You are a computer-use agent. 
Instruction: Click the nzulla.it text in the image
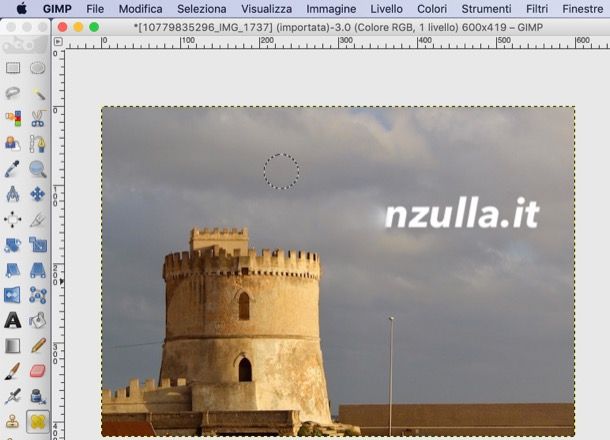pos(462,214)
